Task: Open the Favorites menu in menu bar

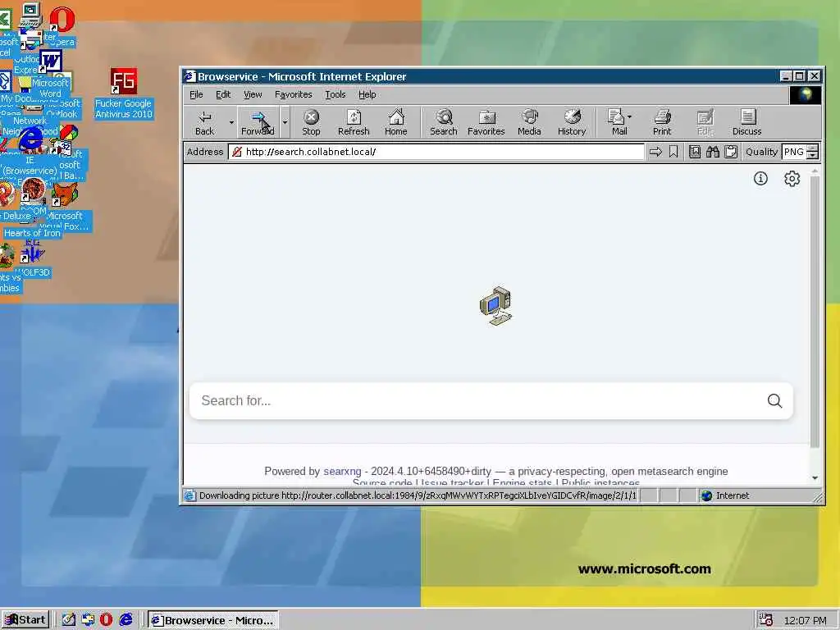Action: tap(293, 95)
